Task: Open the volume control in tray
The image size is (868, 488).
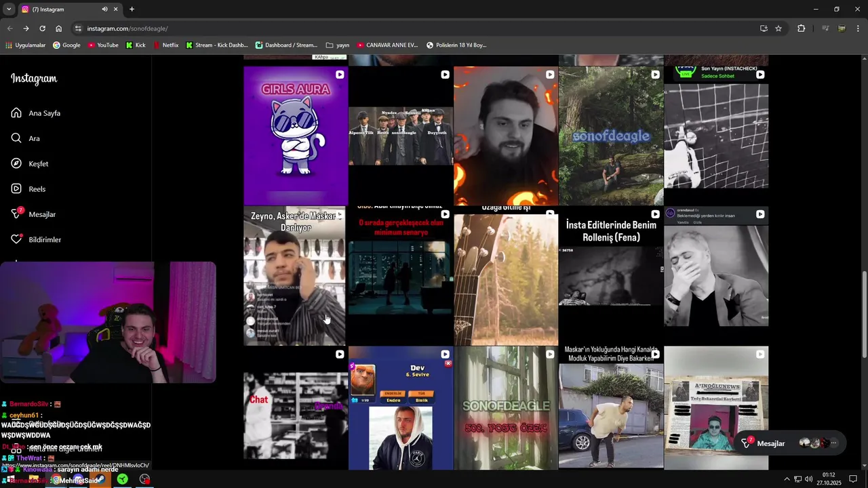Action: coord(808,479)
